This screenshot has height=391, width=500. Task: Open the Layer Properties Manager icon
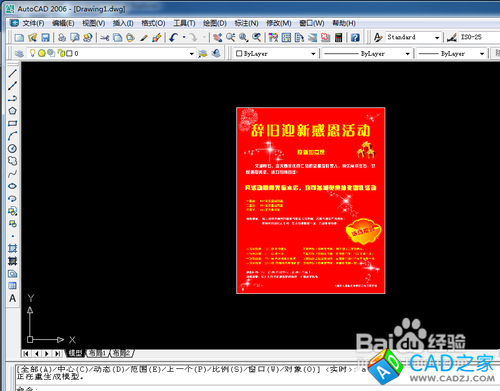[19, 53]
